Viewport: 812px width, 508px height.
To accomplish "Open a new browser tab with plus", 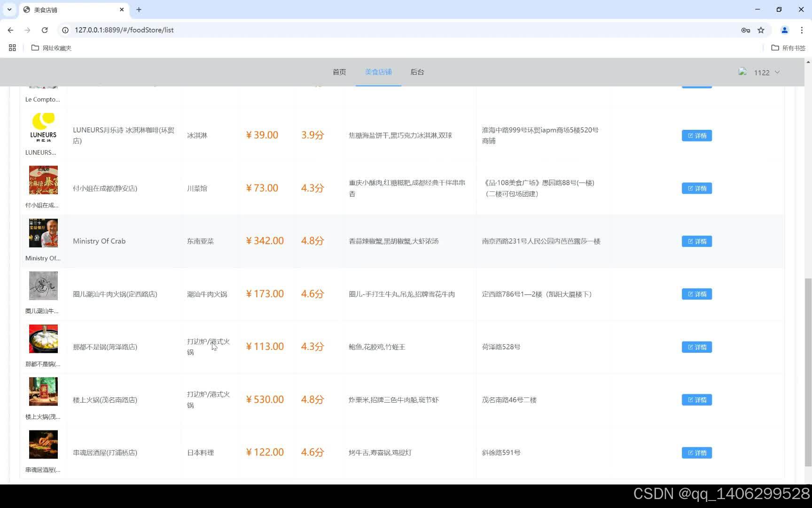I will click(139, 9).
